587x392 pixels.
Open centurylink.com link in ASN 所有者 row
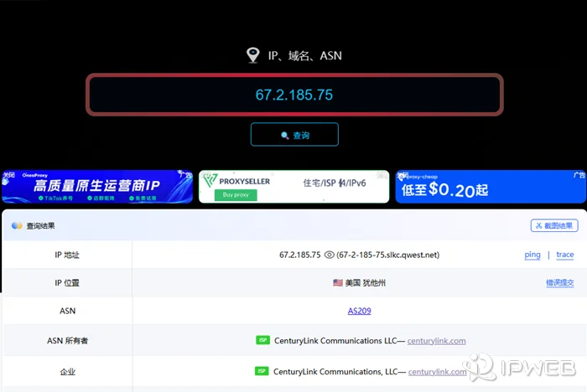[x=437, y=341]
